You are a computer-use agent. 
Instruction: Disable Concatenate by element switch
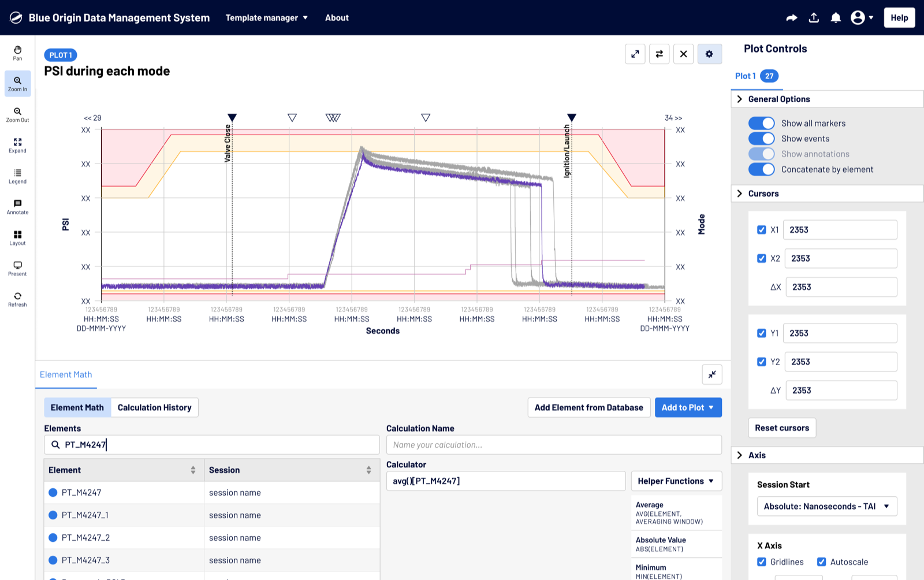[x=761, y=169]
